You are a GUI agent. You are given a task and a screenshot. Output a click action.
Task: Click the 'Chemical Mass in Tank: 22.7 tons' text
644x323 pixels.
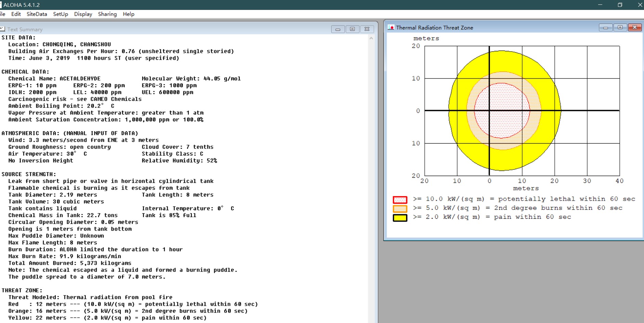[63, 215]
